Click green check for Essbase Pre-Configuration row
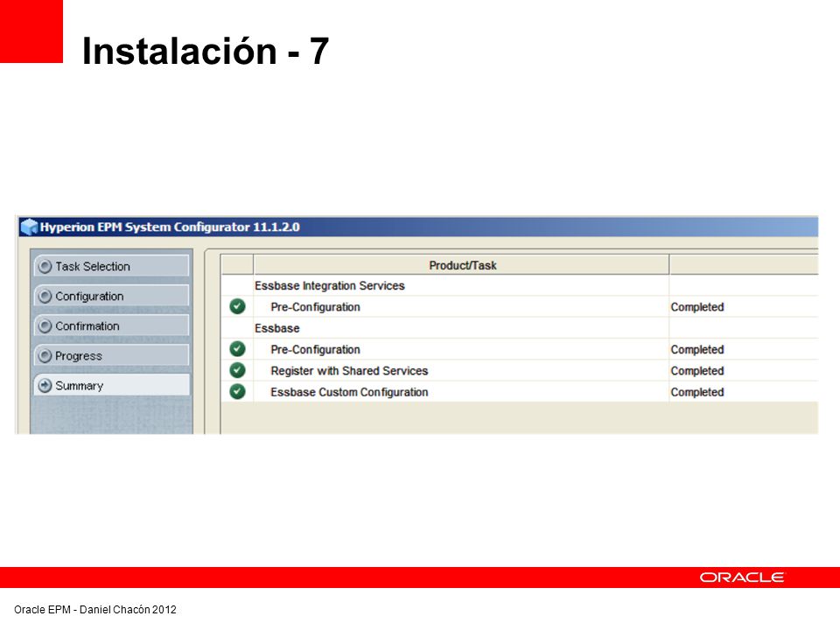Screen dimensions: 840x630 coord(237,349)
